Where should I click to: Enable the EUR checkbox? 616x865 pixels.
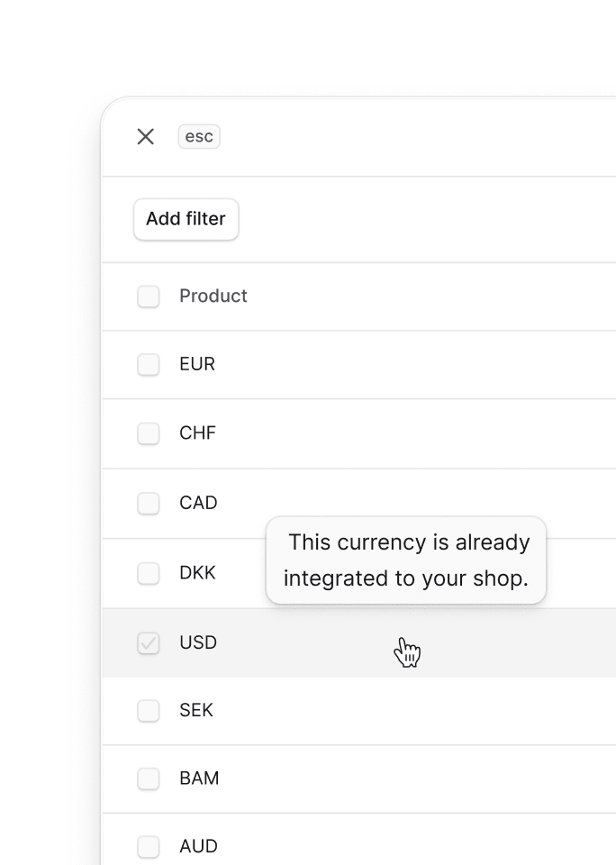pyautogui.click(x=149, y=365)
